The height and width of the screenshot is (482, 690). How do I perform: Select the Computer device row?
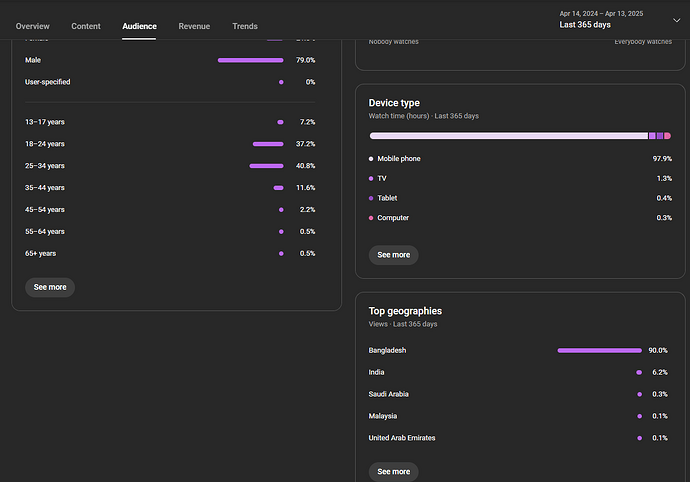point(520,218)
